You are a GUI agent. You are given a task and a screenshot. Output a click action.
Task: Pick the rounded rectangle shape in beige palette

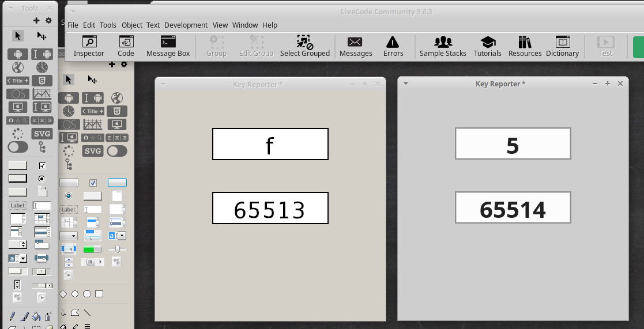pyautogui.click(x=87, y=294)
